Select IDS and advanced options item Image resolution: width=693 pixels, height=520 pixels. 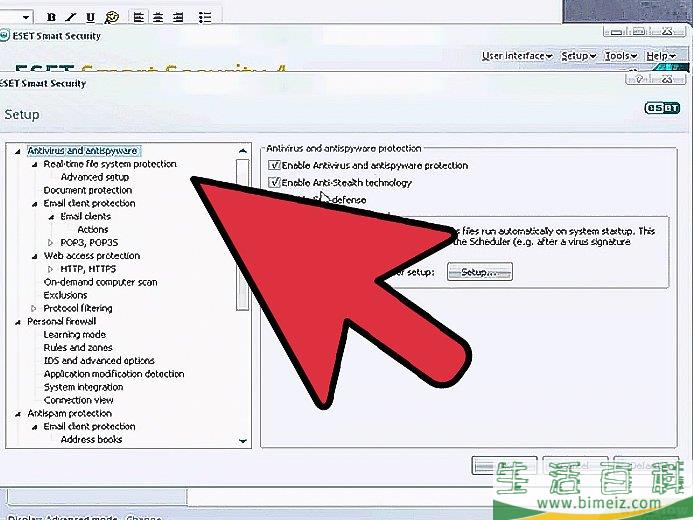click(99, 361)
